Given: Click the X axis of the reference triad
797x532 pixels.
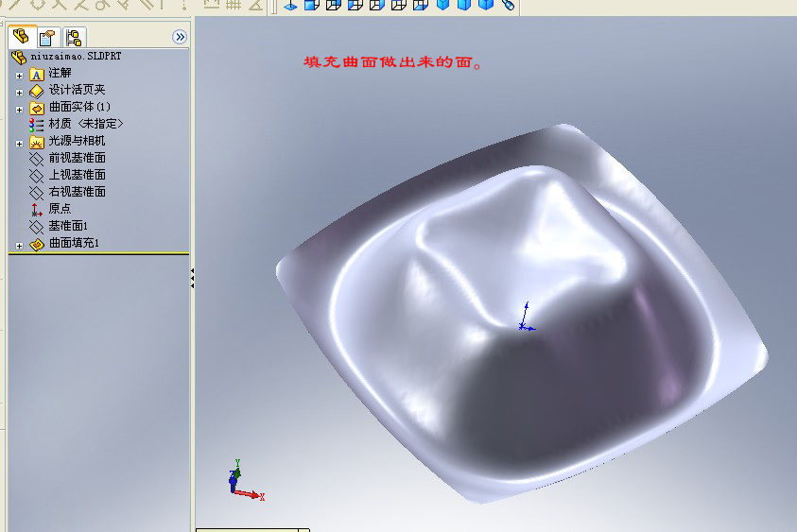Looking at the screenshot, I should 249,494.
